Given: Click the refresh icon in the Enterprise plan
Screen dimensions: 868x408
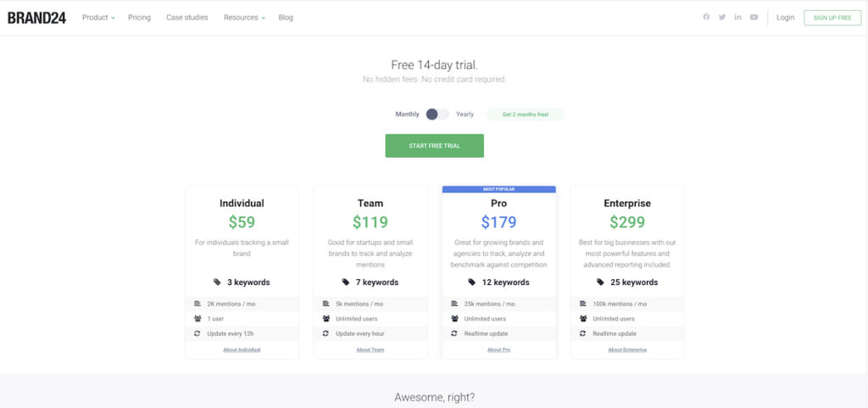Looking at the screenshot, I should click(x=582, y=334).
